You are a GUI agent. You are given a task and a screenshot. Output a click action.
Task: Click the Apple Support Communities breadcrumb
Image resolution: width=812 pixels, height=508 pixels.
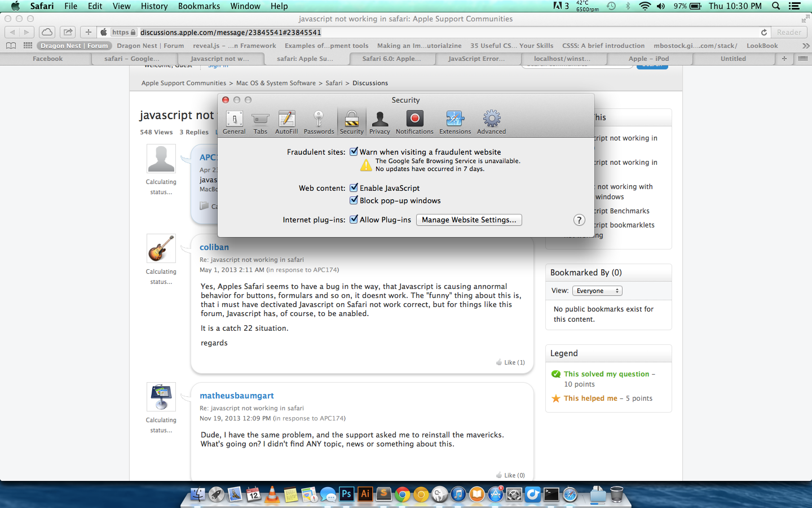[184, 83]
